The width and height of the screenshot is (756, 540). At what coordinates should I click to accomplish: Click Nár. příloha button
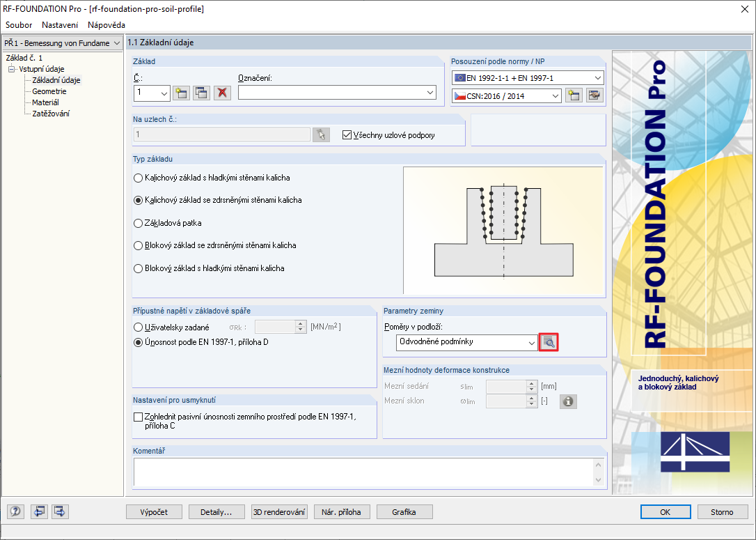coord(342,512)
